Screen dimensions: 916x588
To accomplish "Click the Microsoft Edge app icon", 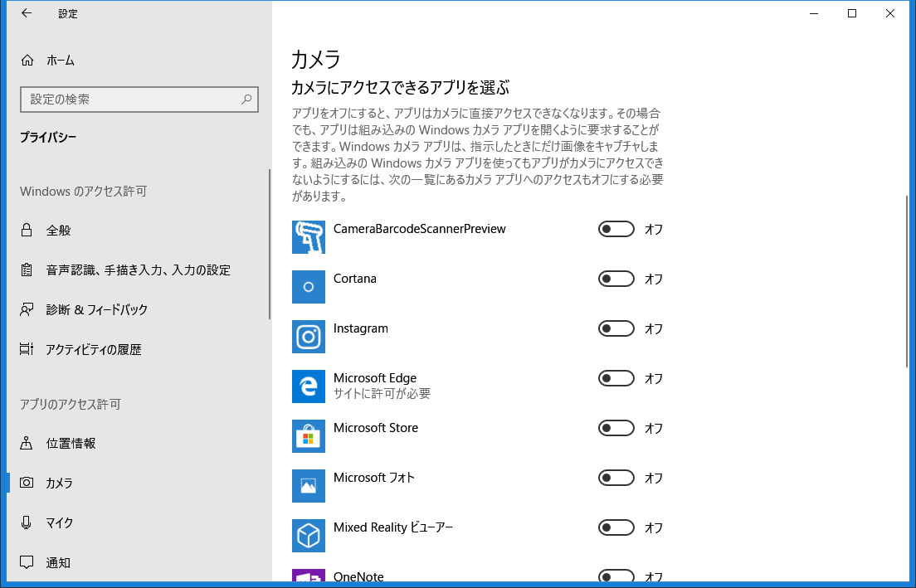I will [x=309, y=386].
